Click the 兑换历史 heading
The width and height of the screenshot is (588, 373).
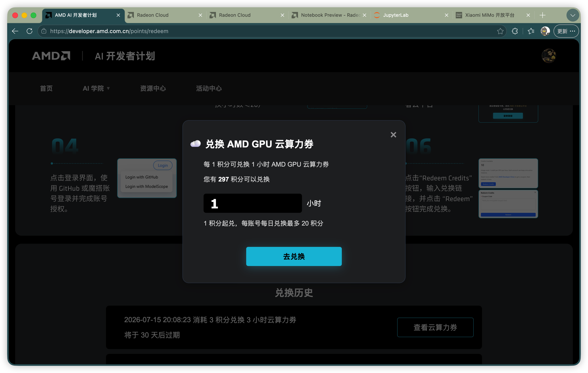point(294,293)
